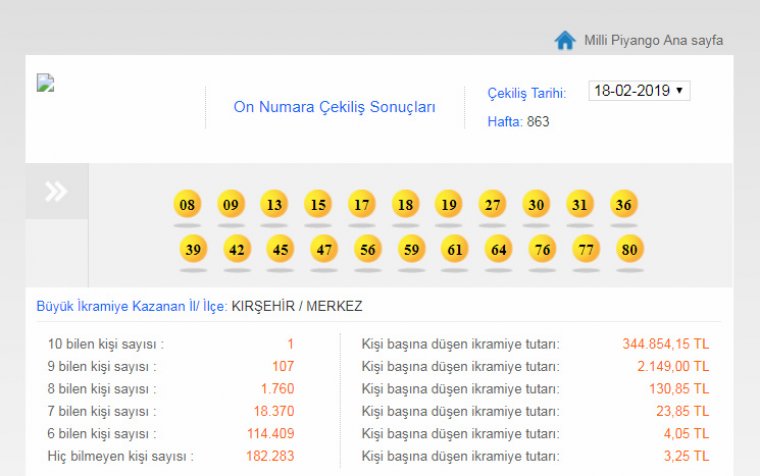Select lottery ball number 76
This screenshot has height=476, width=760.
(542, 249)
